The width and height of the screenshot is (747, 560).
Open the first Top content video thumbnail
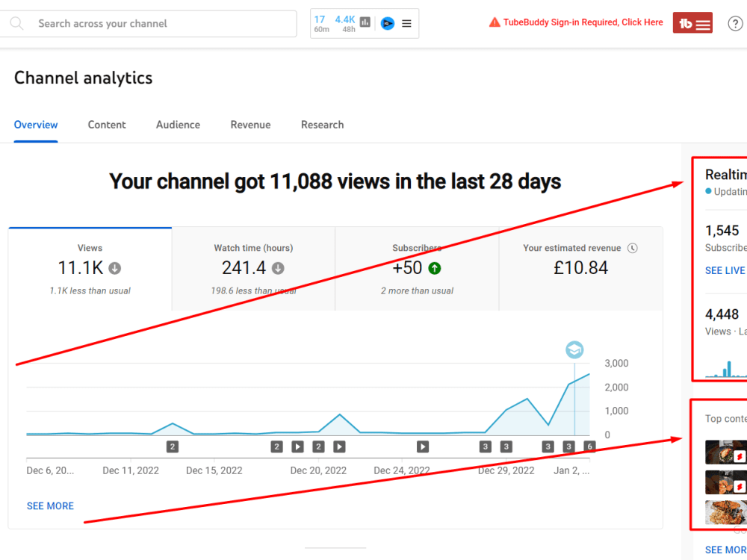tap(725, 451)
